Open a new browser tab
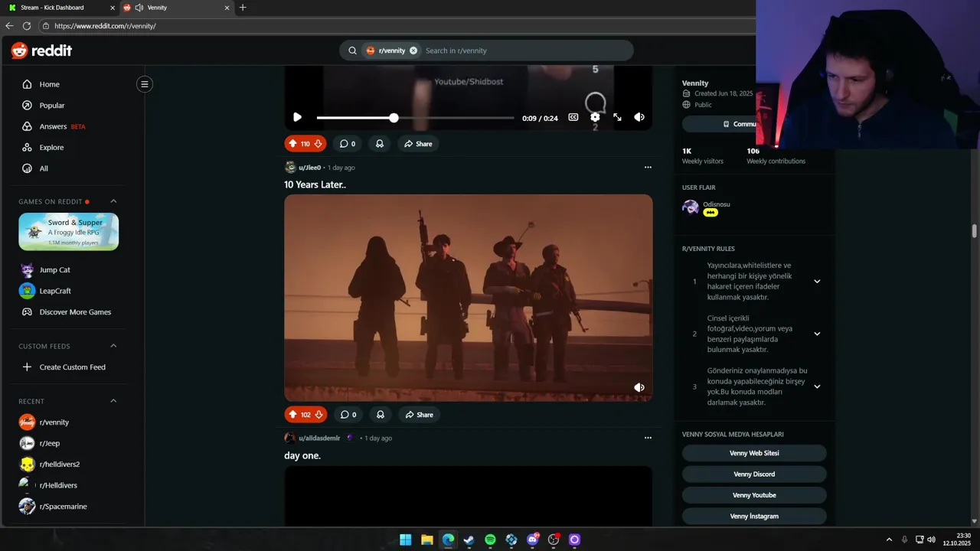This screenshot has width=980, height=551. click(x=243, y=8)
